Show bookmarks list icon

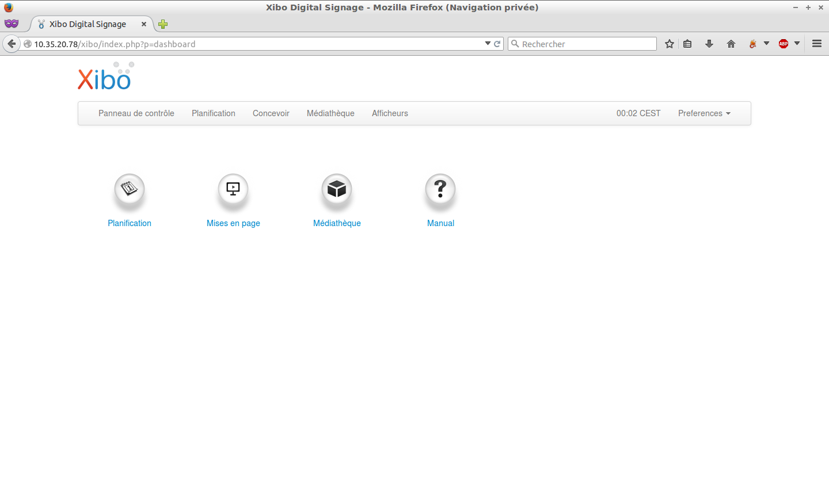[x=687, y=44]
